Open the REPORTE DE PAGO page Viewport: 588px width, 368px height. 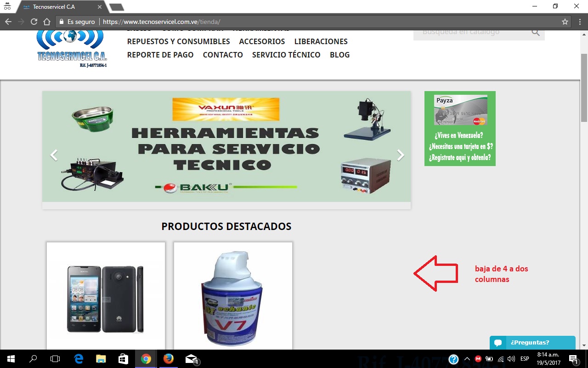(x=160, y=55)
